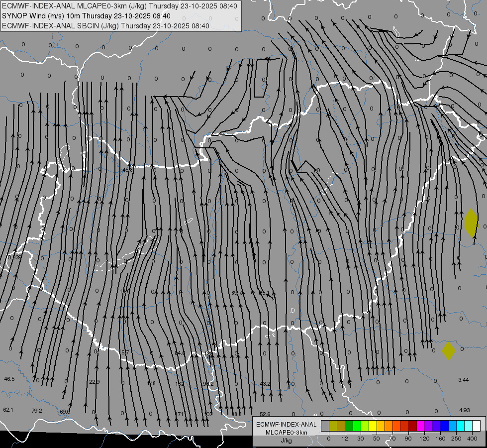The width and height of the screenshot is (487, 448).
Task: Click the map value 0.339
Action: click(14, 257)
